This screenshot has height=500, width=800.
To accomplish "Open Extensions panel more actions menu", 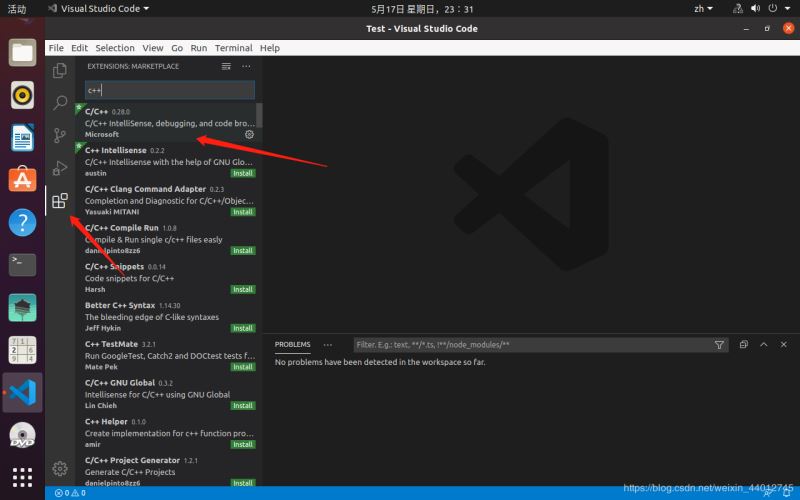I will [246, 66].
